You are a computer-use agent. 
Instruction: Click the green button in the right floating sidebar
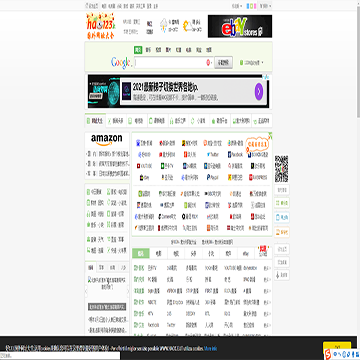282,203
